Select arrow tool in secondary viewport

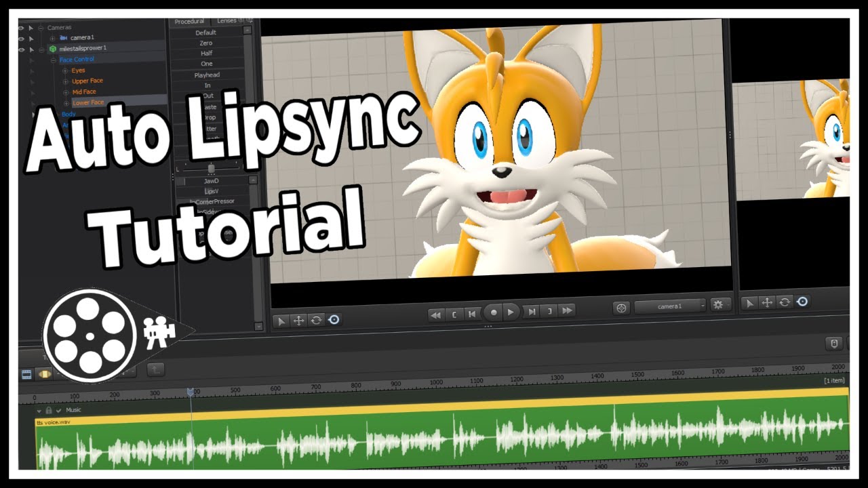tap(749, 303)
